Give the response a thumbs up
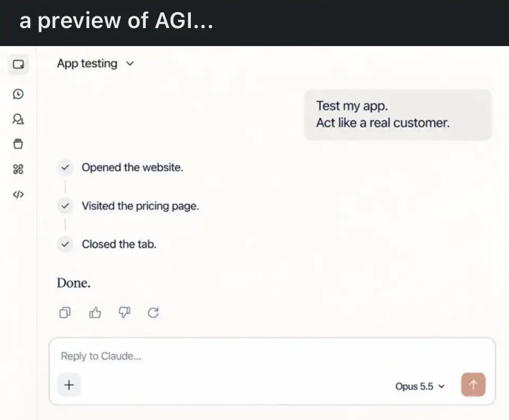The width and height of the screenshot is (509, 420). (95, 312)
